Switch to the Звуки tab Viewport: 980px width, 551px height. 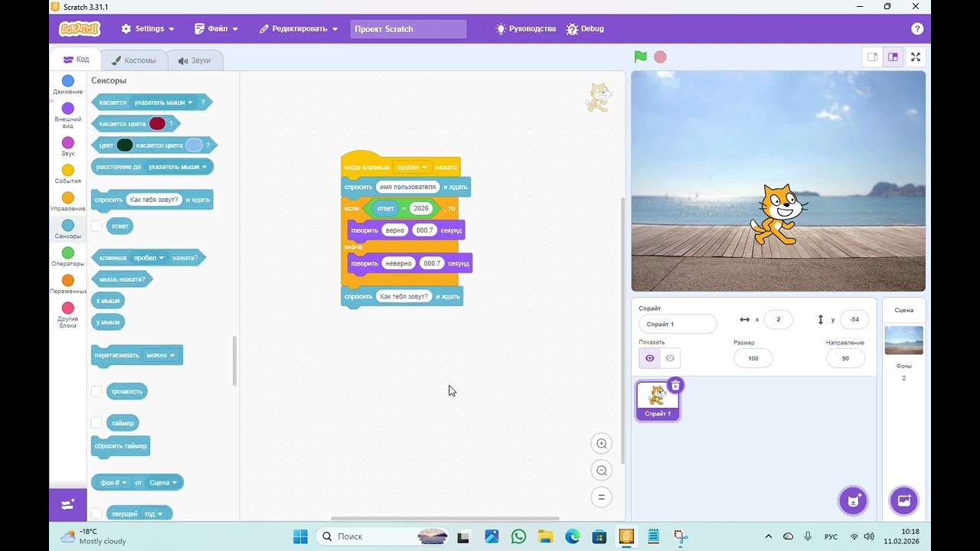tap(194, 60)
